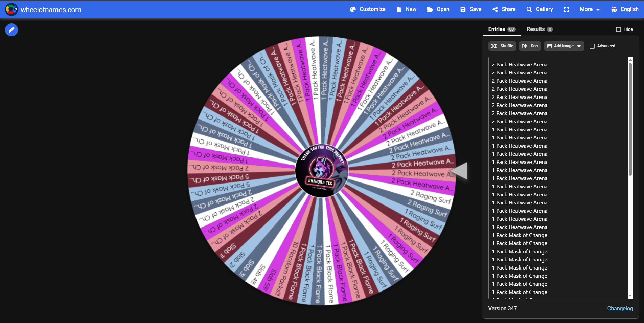Change language from English
Screen dimensions: 644x323
pyautogui.click(x=625, y=9)
